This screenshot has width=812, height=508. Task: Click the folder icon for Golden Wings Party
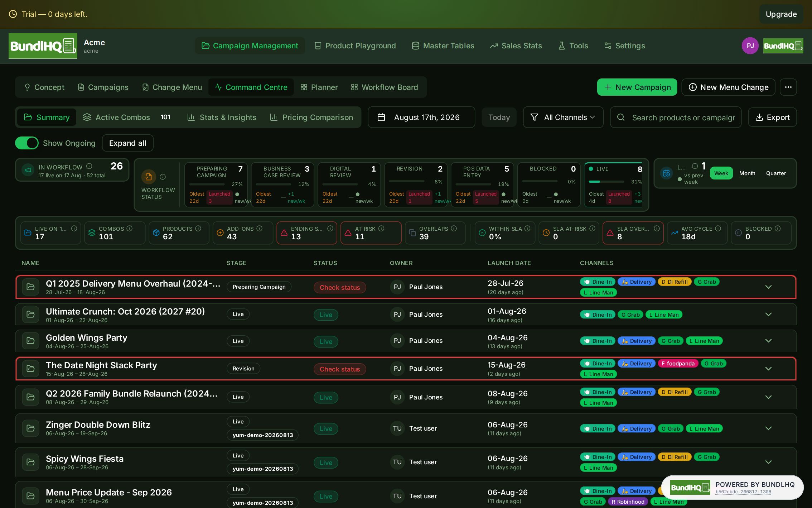(x=30, y=341)
